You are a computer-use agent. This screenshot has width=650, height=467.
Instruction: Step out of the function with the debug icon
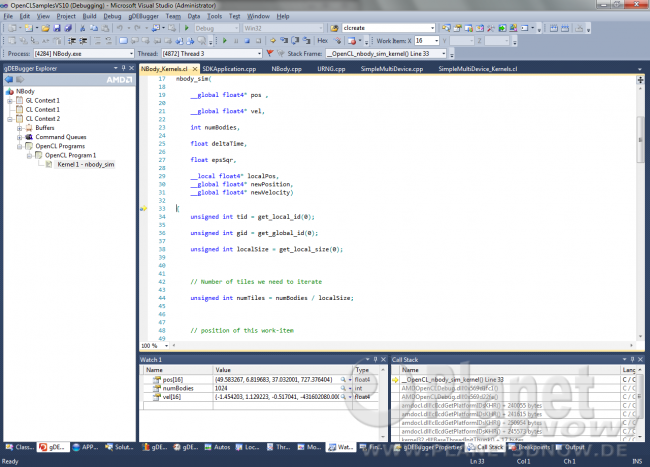pyautogui.click(x=306, y=41)
